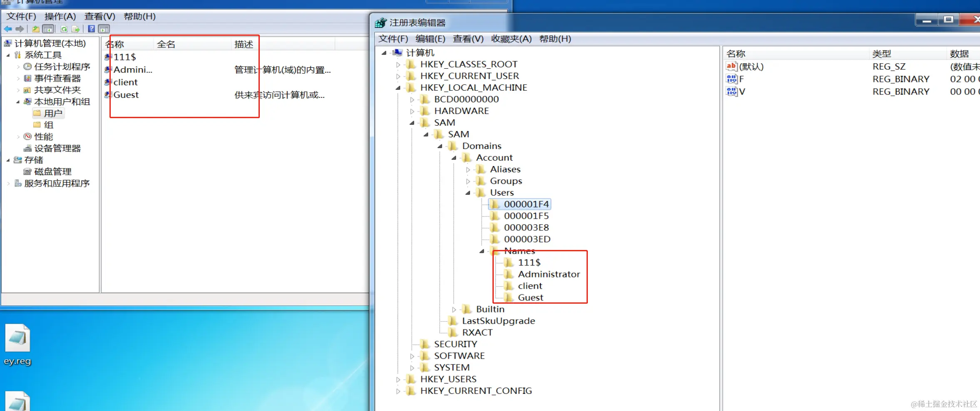Expand the HKEY_CLASSES_ROOT key

coord(398,64)
